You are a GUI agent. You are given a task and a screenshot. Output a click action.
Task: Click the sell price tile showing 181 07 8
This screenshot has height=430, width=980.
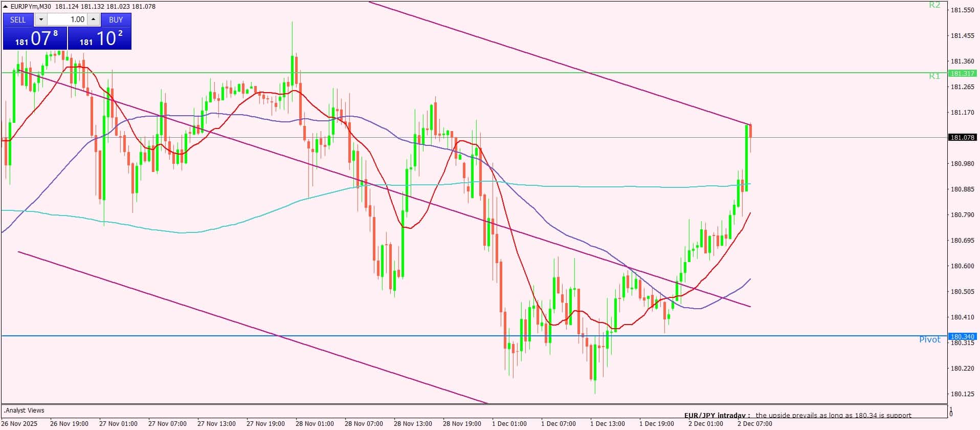35,38
